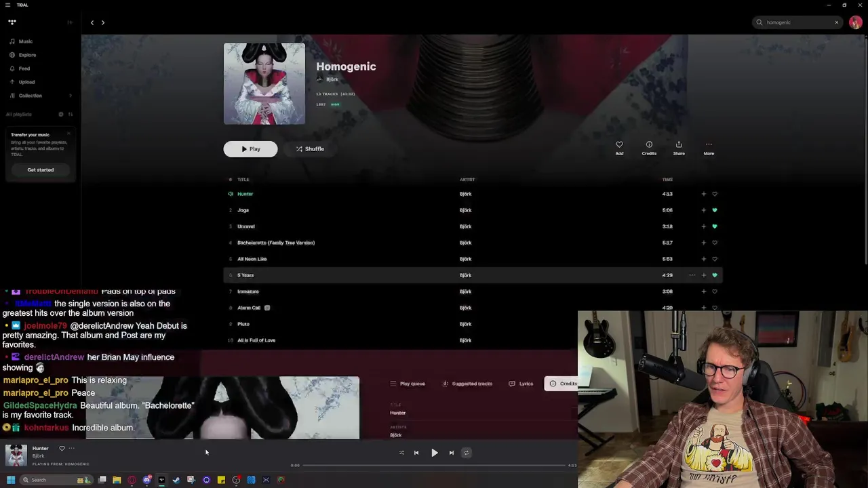
Task: Open the hamburger menu next to TIDAL title
Action: pyautogui.click(x=7, y=5)
